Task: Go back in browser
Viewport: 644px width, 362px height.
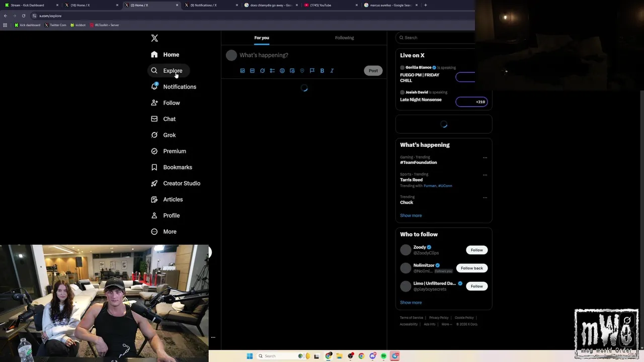Action: tap(6, 16)
